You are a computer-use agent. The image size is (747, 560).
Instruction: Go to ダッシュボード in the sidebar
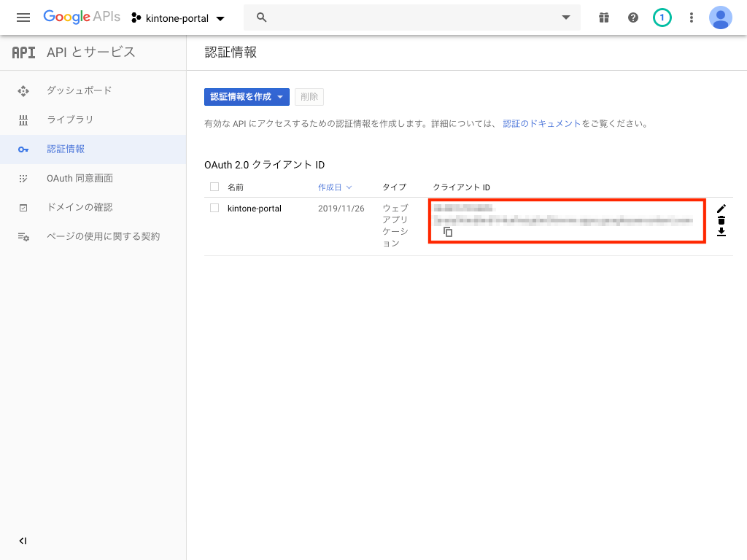pos(79,90)
